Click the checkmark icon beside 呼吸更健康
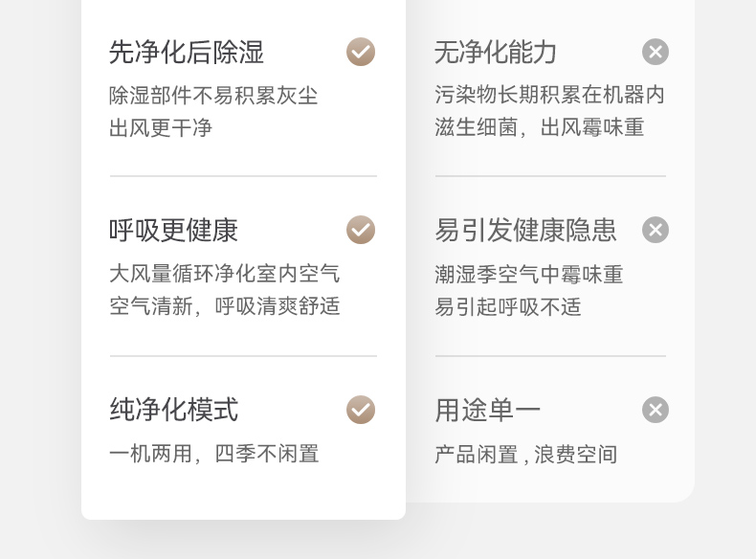756x559 pixels. tap(361, 230)
